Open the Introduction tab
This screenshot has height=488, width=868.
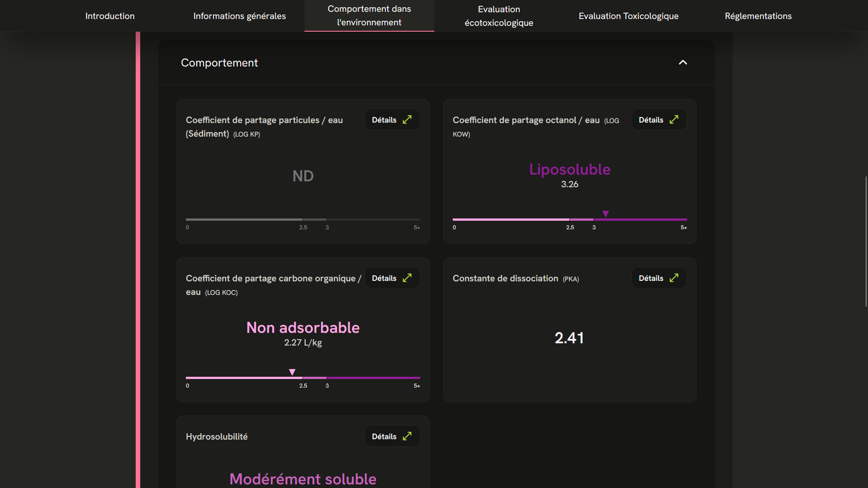[110, 16]
